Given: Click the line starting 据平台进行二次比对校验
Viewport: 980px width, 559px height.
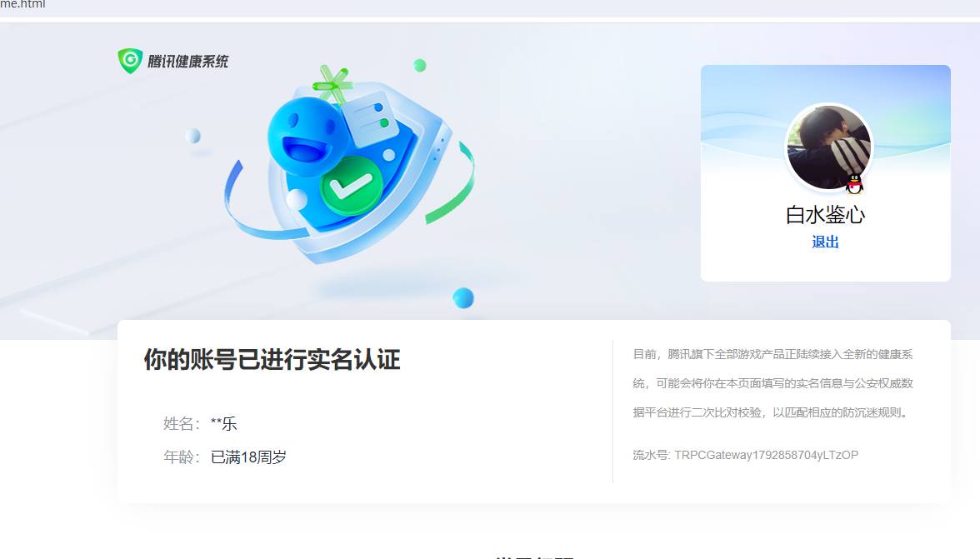Looking at the screenshot, I should click(x=772, y=412).
